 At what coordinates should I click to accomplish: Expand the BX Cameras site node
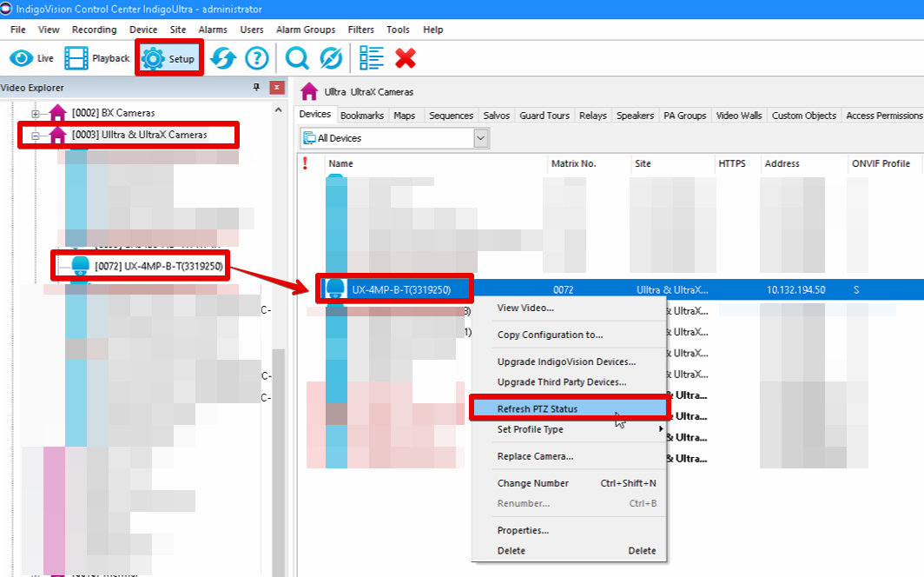coord(36,114)
